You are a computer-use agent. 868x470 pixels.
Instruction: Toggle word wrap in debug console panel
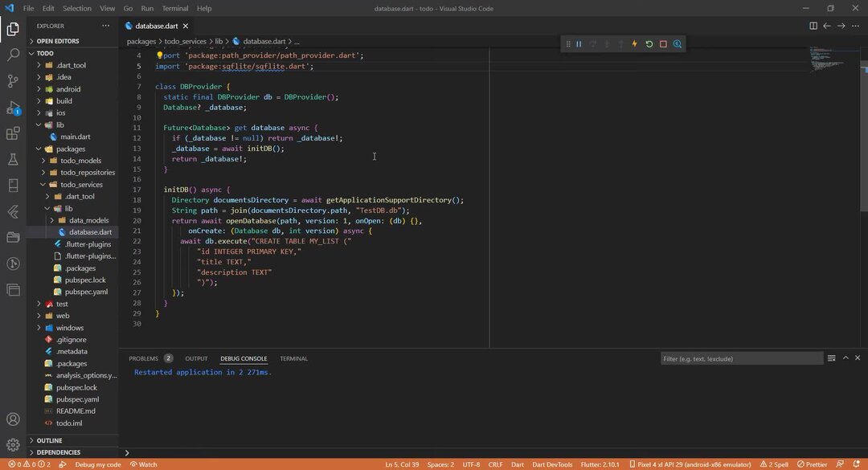pos(832,358)
